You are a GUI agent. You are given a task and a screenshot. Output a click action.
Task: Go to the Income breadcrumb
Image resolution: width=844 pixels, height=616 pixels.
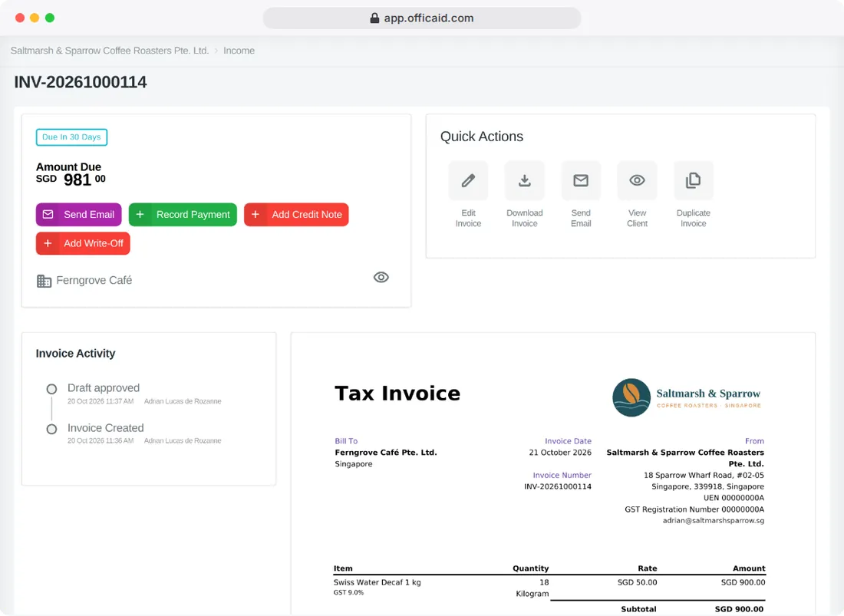tap(239, 51)
